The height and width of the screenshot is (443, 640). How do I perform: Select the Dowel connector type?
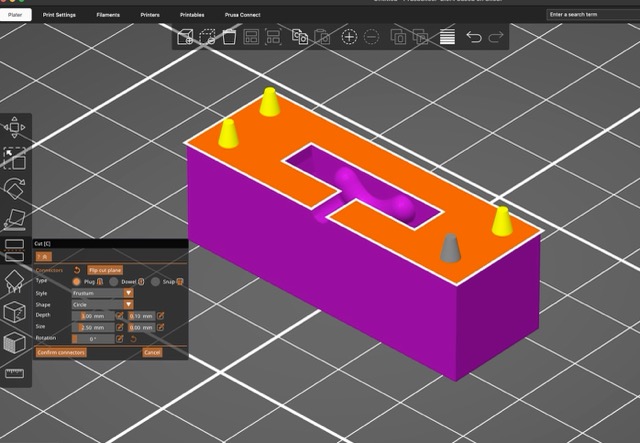[x=114, y=282]
